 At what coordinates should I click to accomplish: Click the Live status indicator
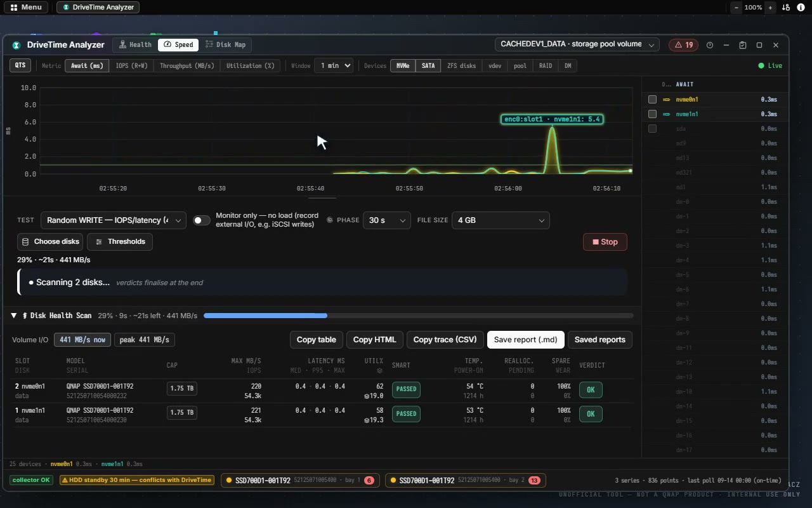(x=770, y=65)
